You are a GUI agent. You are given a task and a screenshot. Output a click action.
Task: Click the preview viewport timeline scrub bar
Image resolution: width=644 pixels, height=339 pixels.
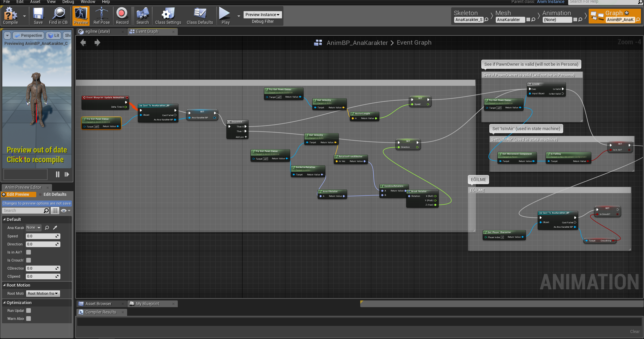click(25, 174)
